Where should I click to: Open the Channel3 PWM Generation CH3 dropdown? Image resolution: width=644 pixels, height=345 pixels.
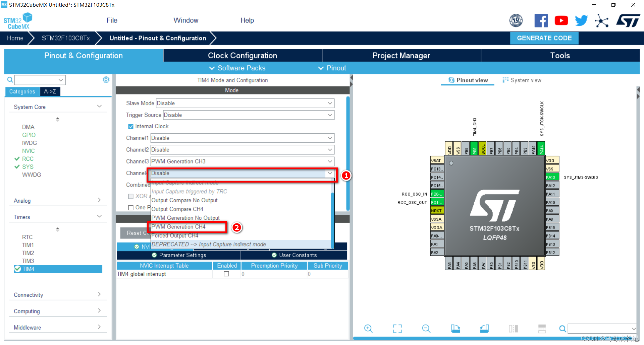click(243, 161)
